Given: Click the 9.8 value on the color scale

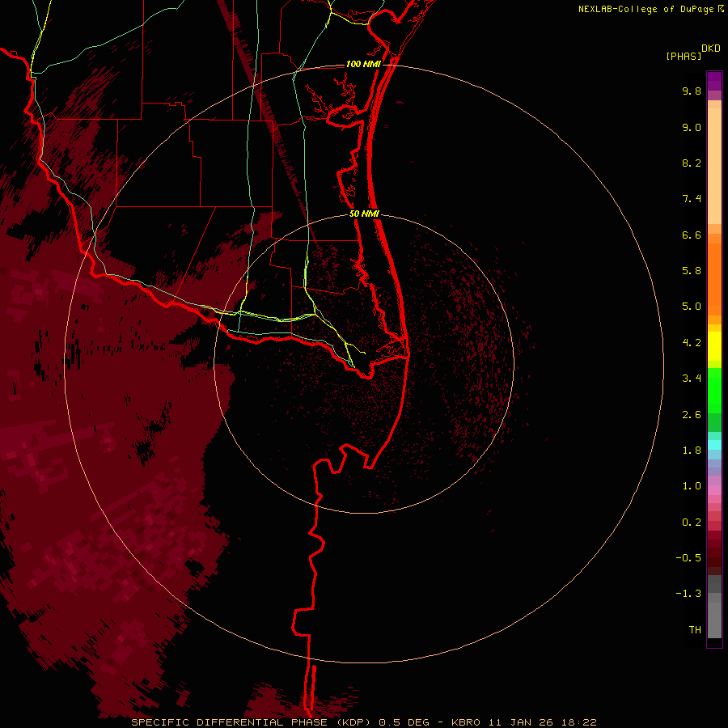Looking at the screenshot, I should [x=692, y=91].
